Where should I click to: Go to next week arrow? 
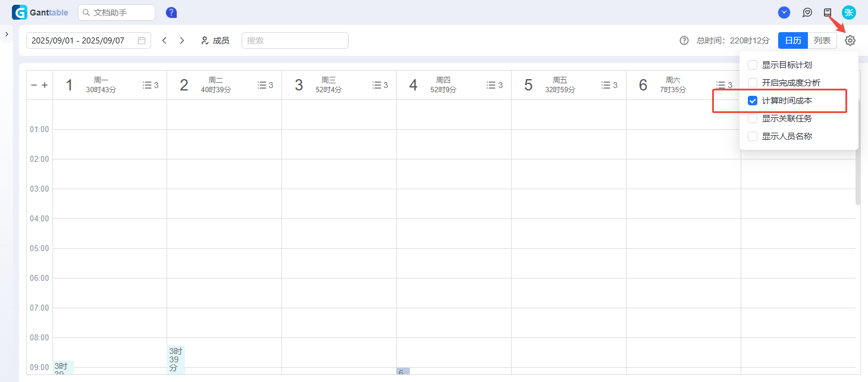click(182, 40)
